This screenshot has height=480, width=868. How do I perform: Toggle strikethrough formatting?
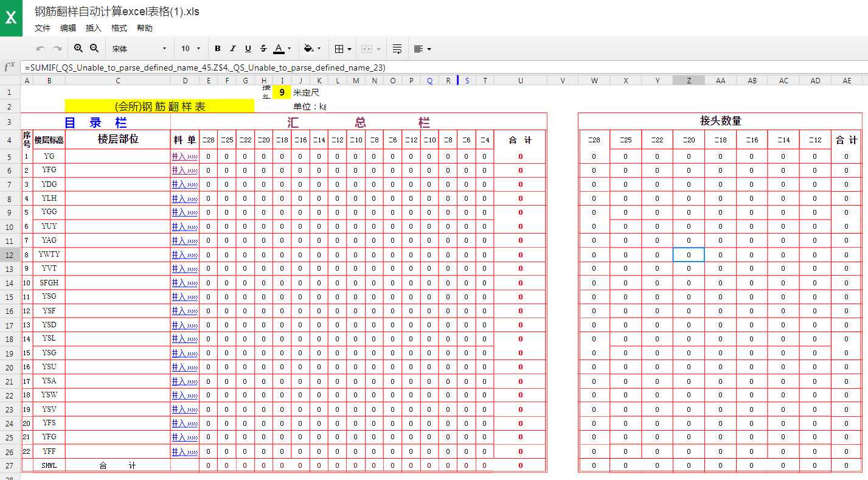[x=263, y=49]
